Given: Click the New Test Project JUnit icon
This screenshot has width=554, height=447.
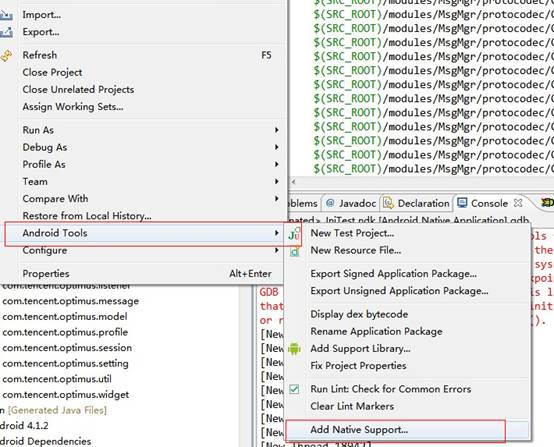Looking at the screenshot, I should click(x=294, y=234).
